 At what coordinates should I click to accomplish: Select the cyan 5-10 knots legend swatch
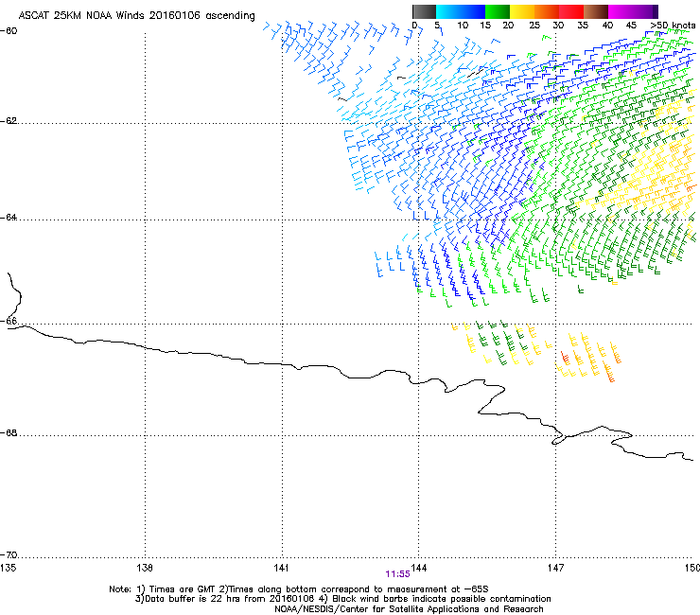(x=448, y=11)
